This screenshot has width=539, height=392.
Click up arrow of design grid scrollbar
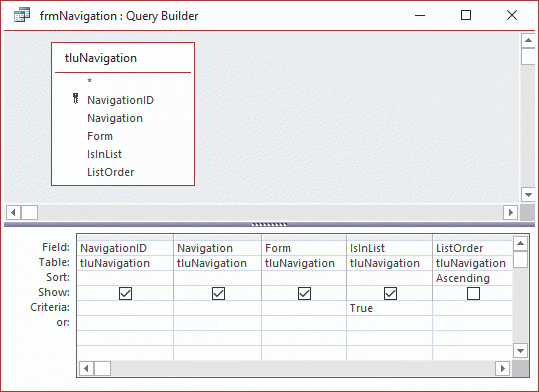[x=520, y=244]
